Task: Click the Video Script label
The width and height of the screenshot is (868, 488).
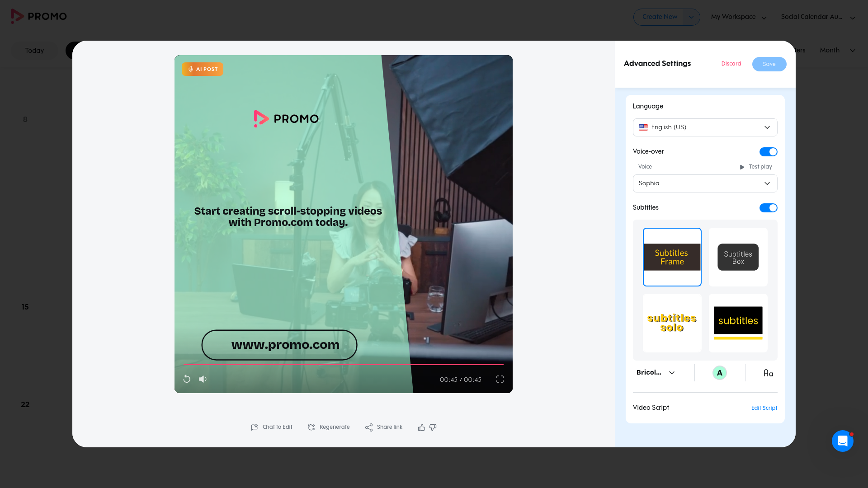Action: click(651, 408)
